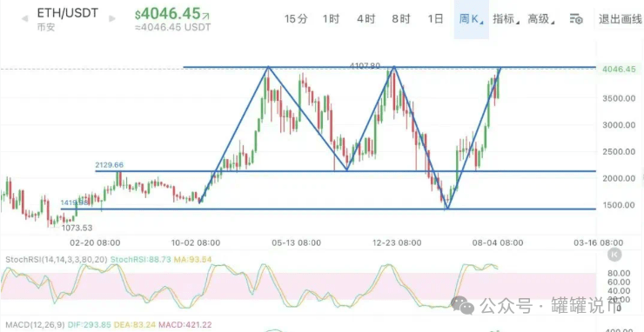The height and width of the screenshot is (332, 644).
Task: Click the 03-16 08:00 date label
Action: (x=598, y=243)
